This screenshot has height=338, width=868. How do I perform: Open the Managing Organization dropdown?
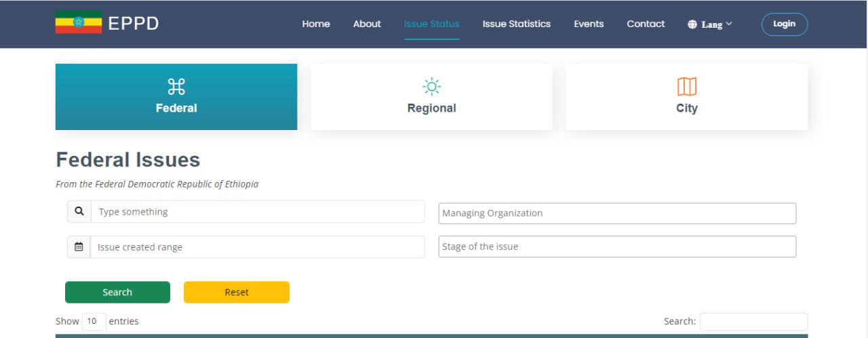click(616, 213)
